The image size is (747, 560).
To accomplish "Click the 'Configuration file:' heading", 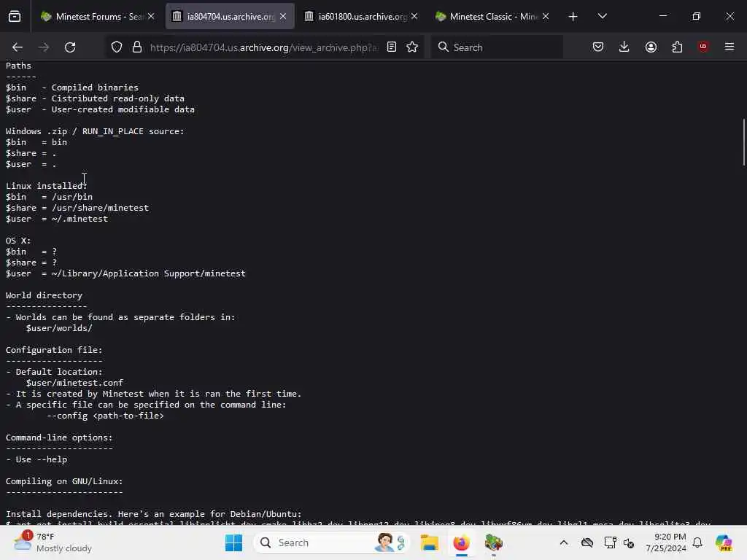I will click(54, 351).
